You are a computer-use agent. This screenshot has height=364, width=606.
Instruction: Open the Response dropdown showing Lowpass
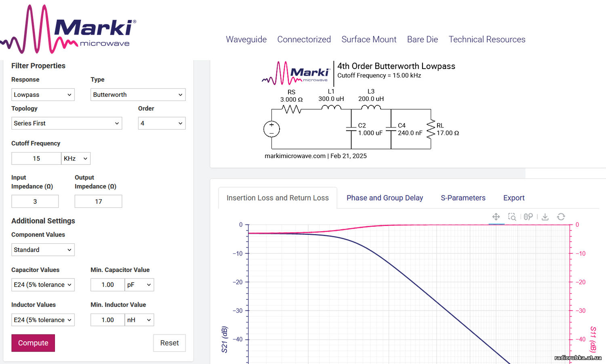click(x=43, y=94)
